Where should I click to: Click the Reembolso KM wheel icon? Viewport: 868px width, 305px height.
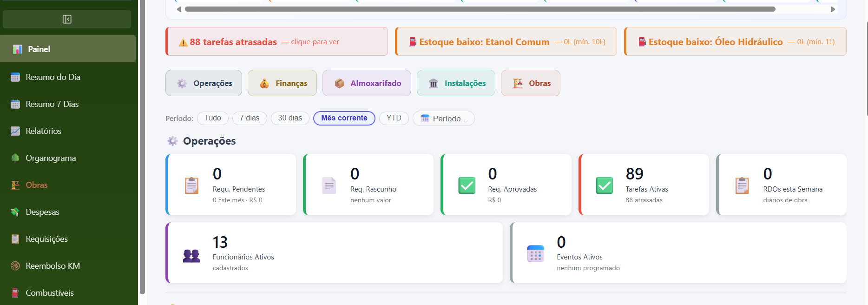(x=15, y=266)
